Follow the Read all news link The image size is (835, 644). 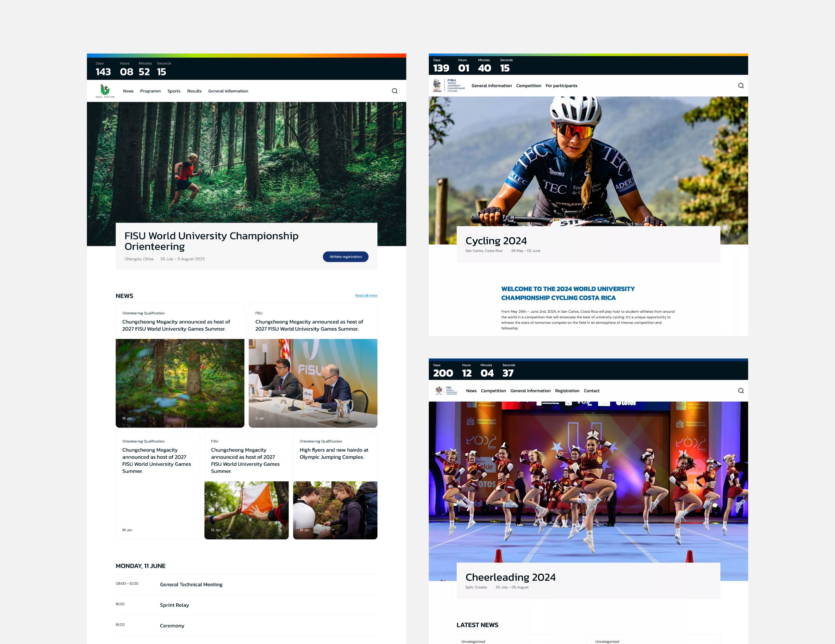click(x=366, y=295)
